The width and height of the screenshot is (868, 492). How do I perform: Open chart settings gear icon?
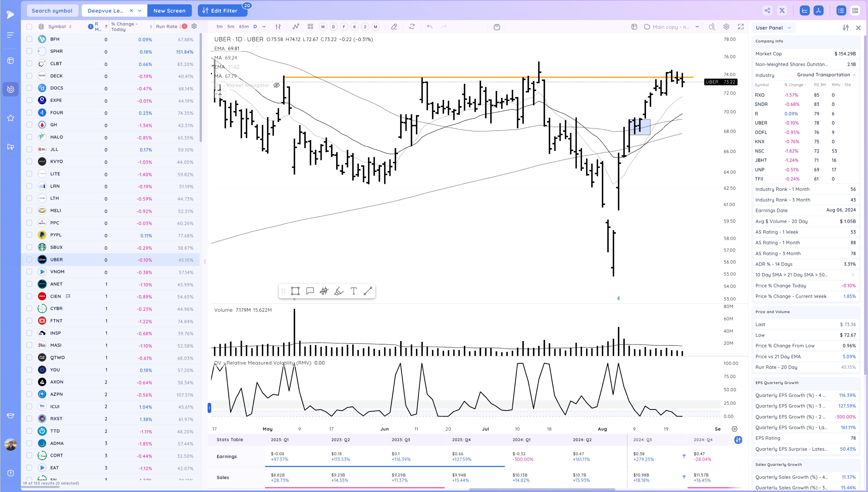(726, 27)
